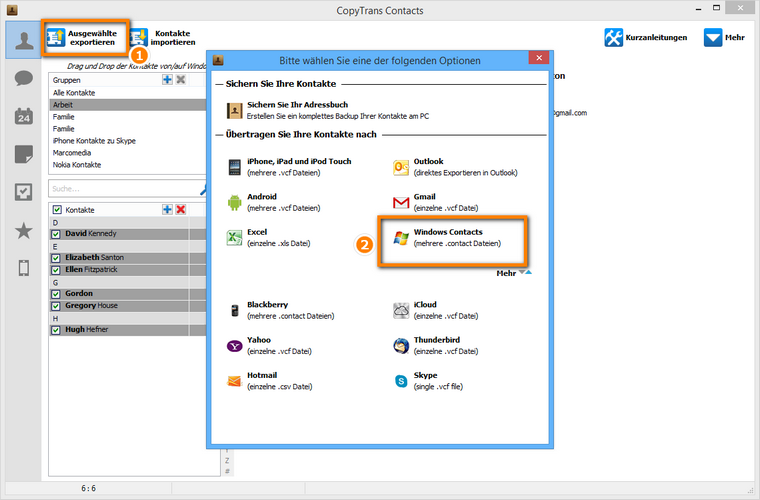Minimize the CopyTrans Contacts window

click(698, 9)
